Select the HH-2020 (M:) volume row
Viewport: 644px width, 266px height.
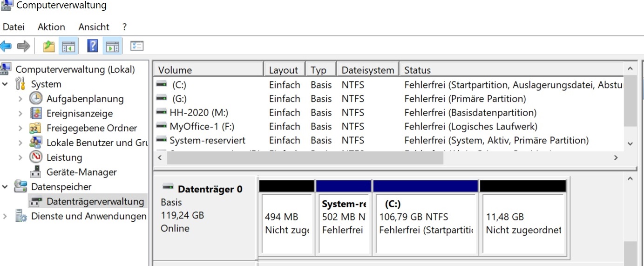[x=198, y=113]
